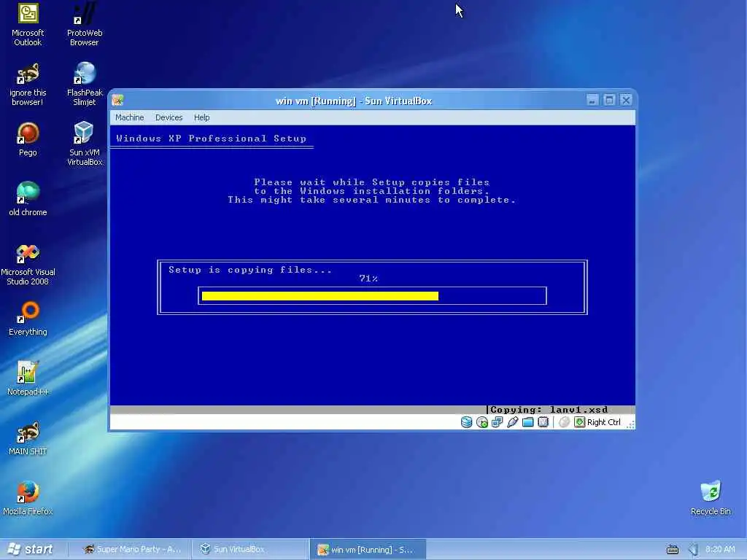Click the volume speaker tray icon

[x=693, y=550]
